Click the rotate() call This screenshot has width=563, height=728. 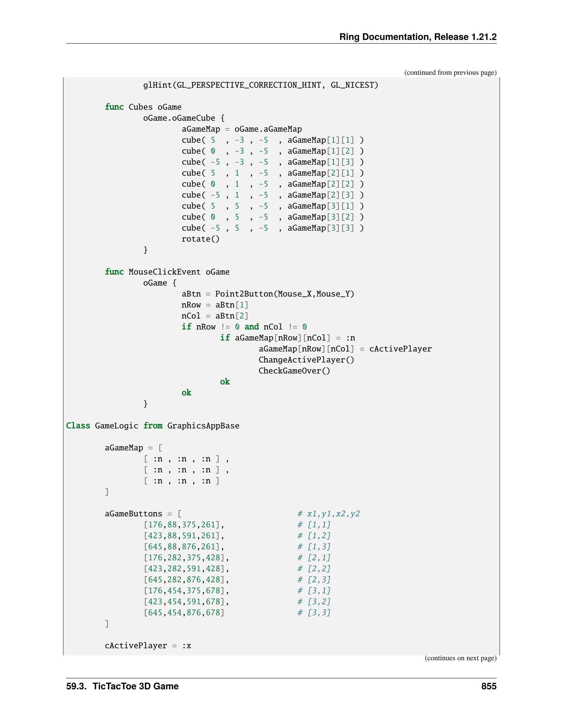pos(200,239)
